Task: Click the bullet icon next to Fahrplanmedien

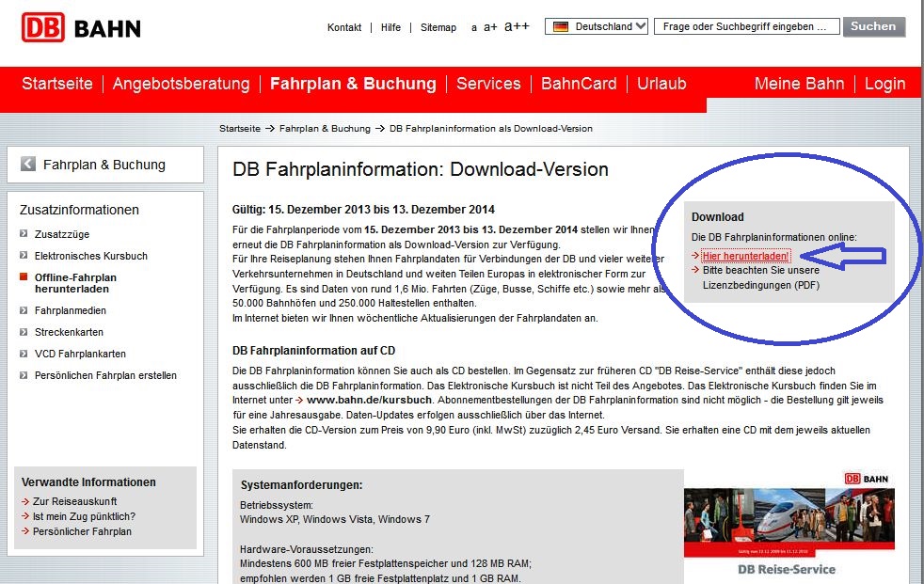Action: [24, 310]
